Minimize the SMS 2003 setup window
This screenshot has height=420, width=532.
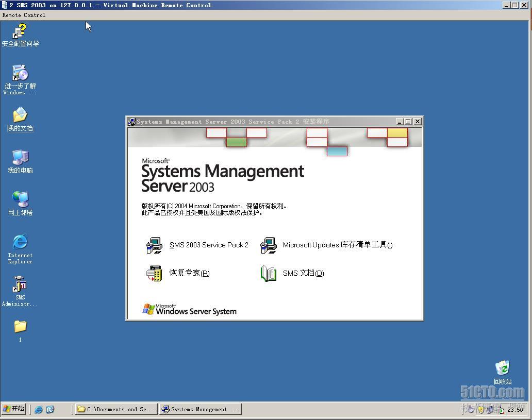(400, 122)
